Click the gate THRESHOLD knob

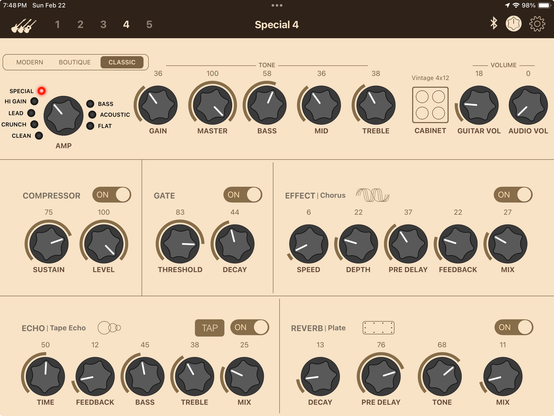180,244
